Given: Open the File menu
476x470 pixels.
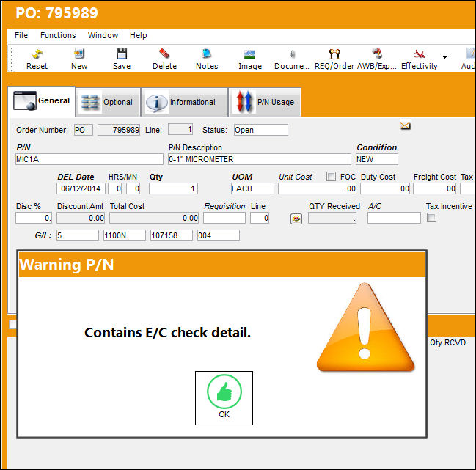Looking at the screenshot, I should [21, 35].
